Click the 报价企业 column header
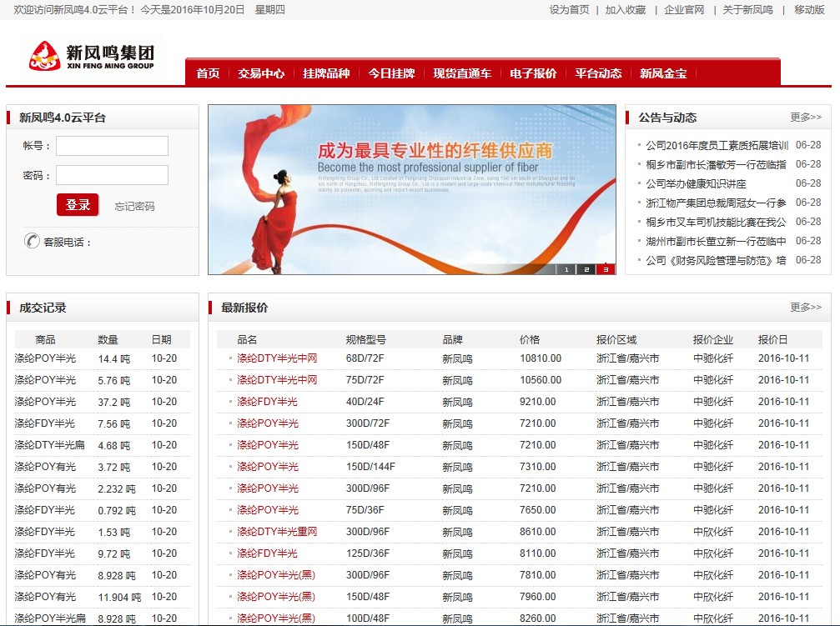The height and width of the screenshot is (626, 840). coord(712,339)
